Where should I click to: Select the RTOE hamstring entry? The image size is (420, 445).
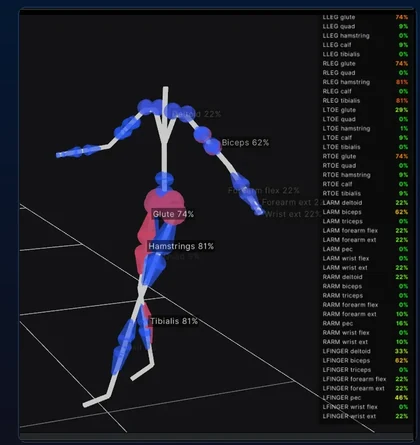pos(365,175)
